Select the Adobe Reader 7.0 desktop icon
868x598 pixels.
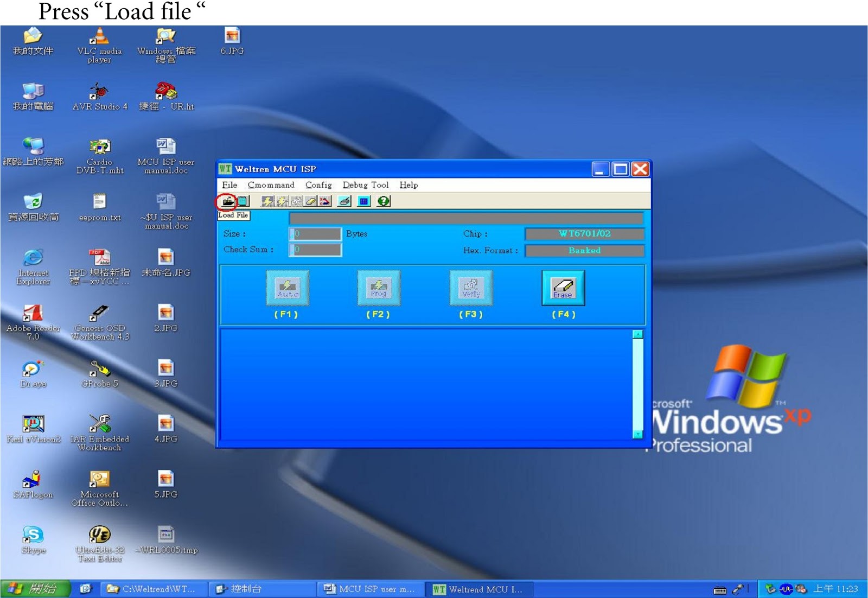coord(33,322)
